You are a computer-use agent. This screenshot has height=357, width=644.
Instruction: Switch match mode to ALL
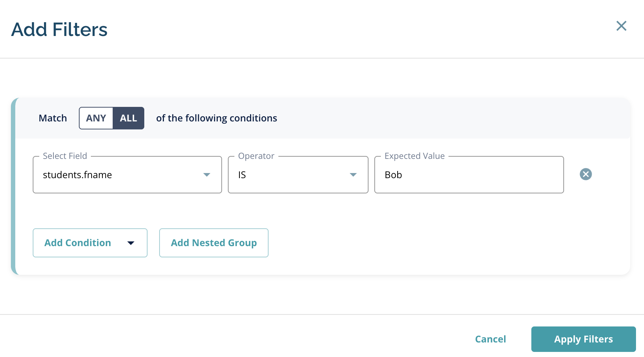(x=129, y=118)
